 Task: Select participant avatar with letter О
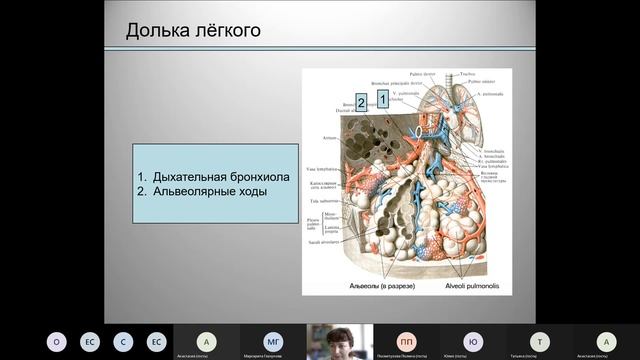click(56, 342)
